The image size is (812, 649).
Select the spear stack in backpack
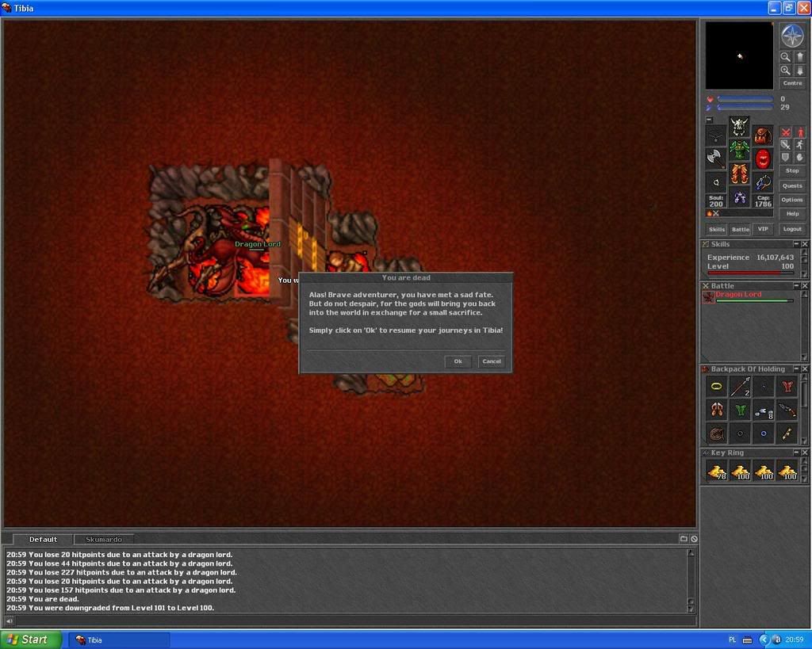(x=740, y=386)
